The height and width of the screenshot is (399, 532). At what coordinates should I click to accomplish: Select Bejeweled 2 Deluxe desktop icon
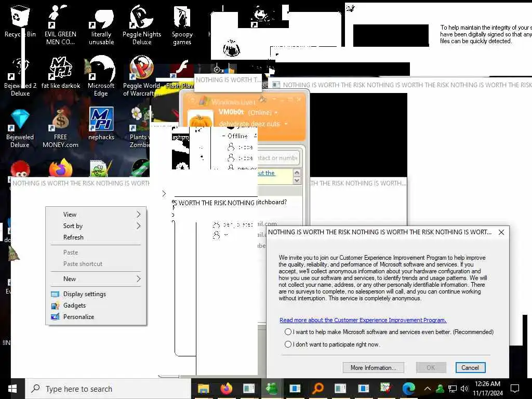(x=20, y=77)
